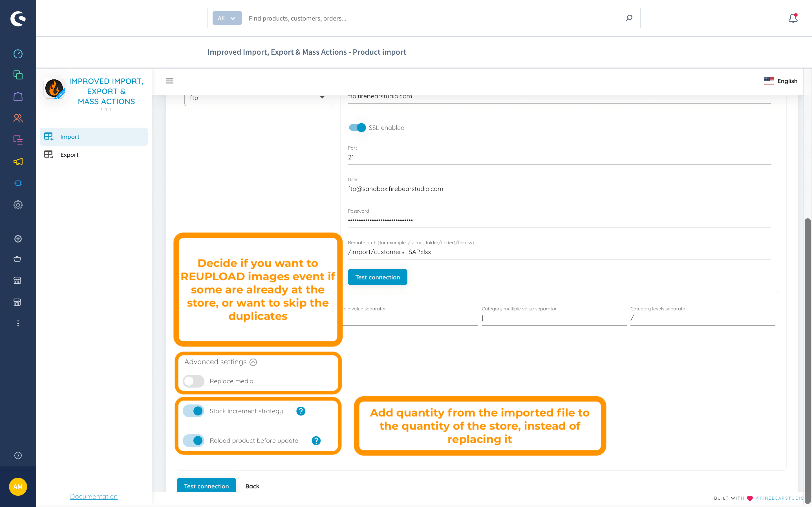Click the All search filter dropdown

click(226, 17)
